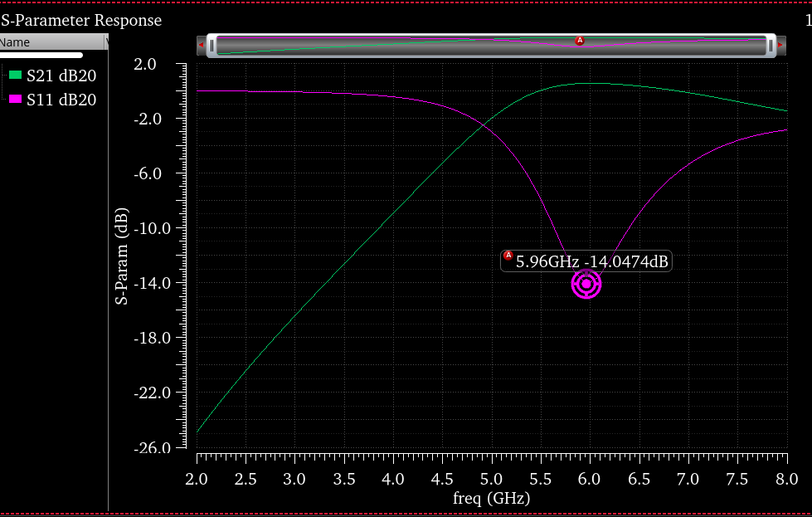812x517 pixels.
Task: Click the Name column header
Action: click(x=52, y=42)
